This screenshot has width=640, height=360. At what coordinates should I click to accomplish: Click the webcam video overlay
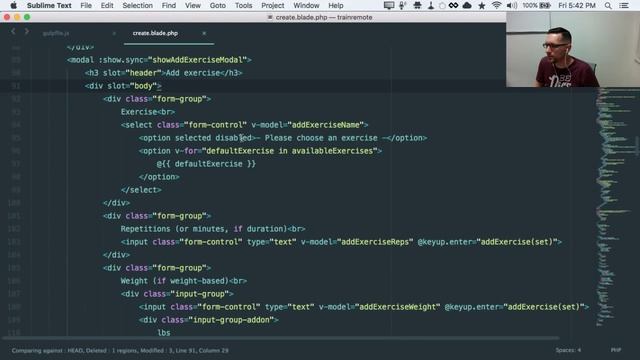tap(573, 49)
